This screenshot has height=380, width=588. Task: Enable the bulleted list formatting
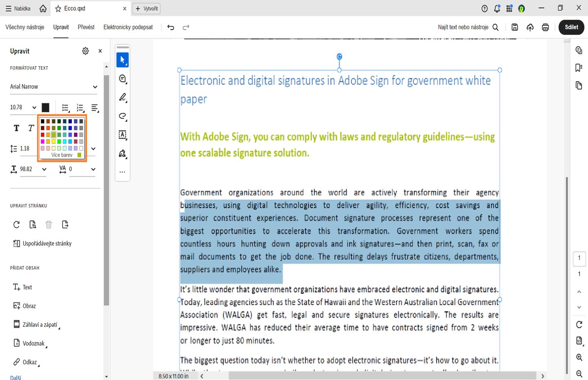(x=65, y=107)
